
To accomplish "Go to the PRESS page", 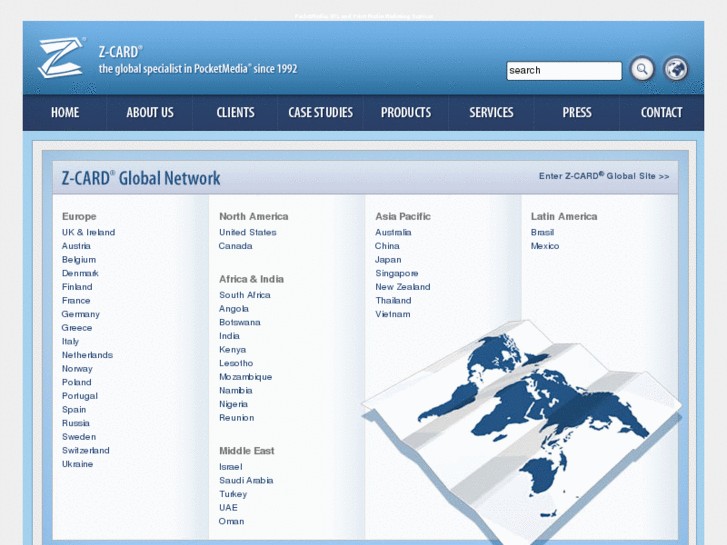I will click(577, 112).
